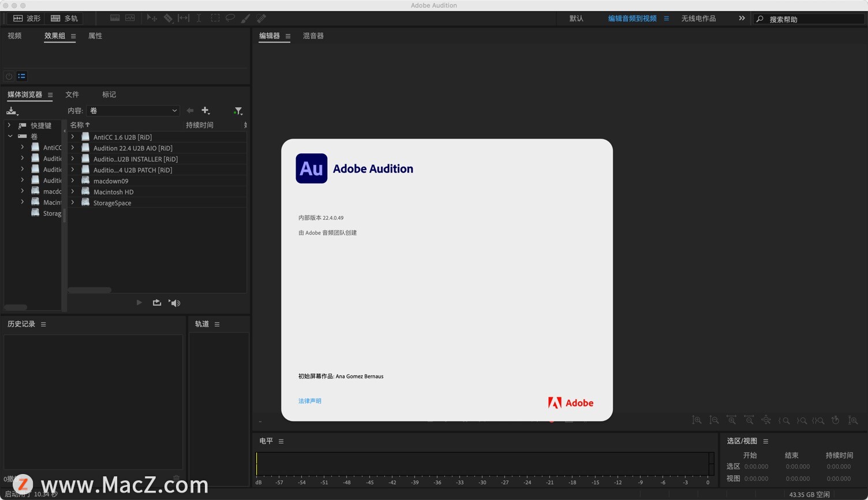Screen dimensions: 868x500
Task: Select the Razor tool in toolbar
Action: click(168, 18)
